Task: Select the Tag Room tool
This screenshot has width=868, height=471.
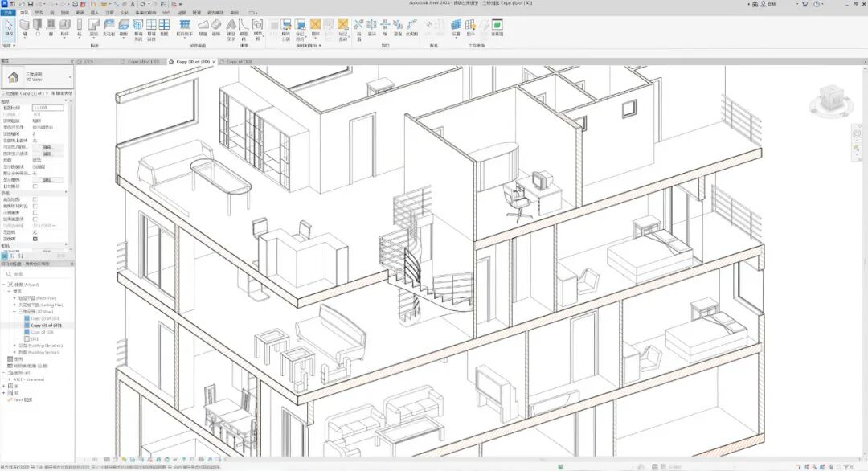Action: (x=300, y=29)
